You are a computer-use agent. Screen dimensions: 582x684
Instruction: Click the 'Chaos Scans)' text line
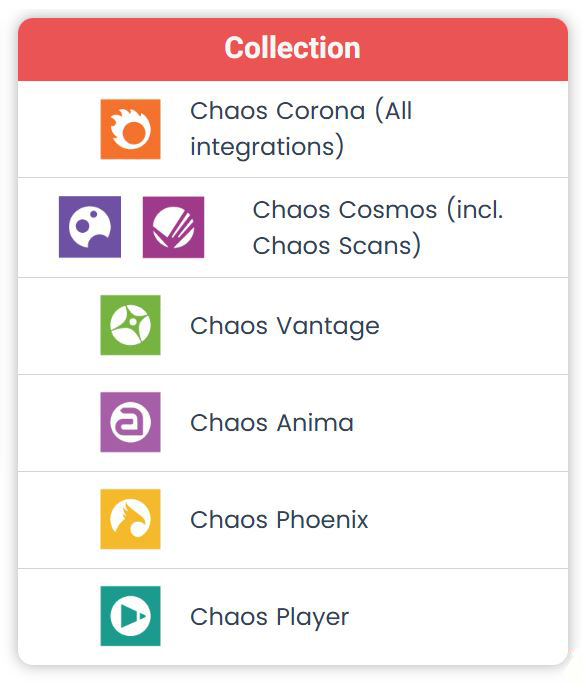coord(337,245)
